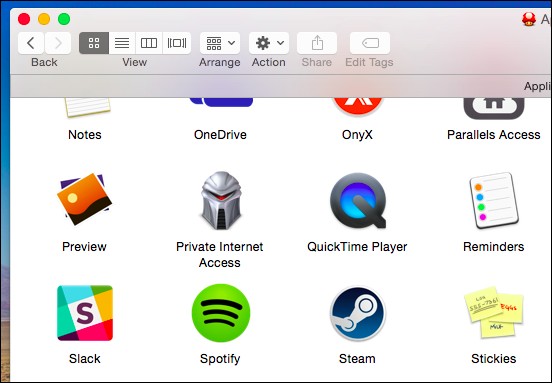Click the 'Private Internet Access' label
The width and height of the screenshot is (552, 383).
coord(220,255)
